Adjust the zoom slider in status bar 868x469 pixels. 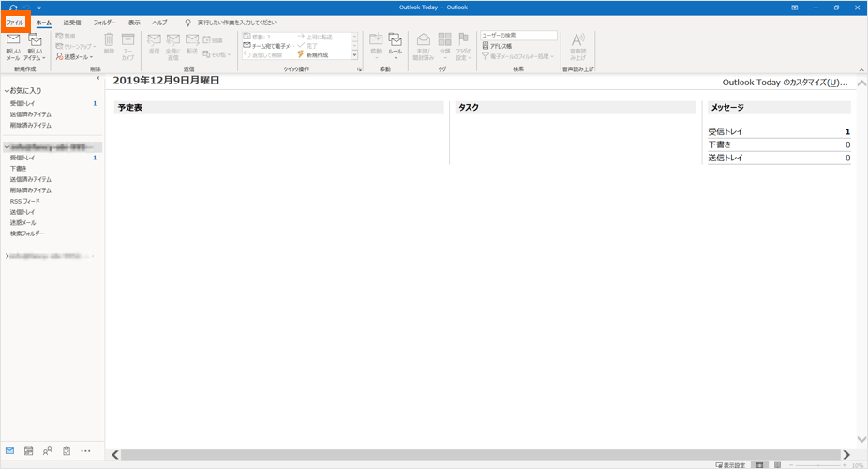[x=820, y=465]
